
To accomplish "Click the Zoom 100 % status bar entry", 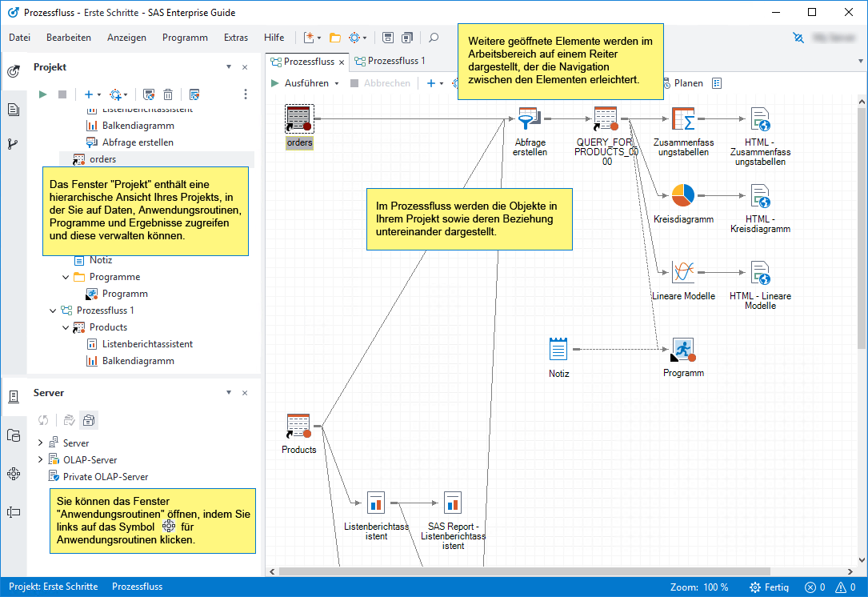I will (699, 587).
